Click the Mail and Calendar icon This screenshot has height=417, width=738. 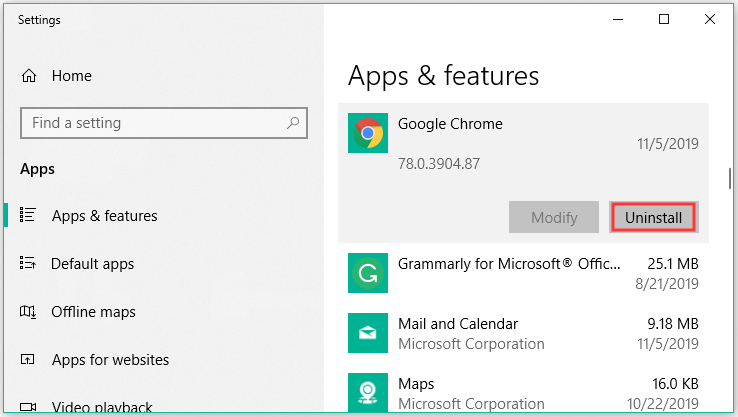(x=366, y=333)
